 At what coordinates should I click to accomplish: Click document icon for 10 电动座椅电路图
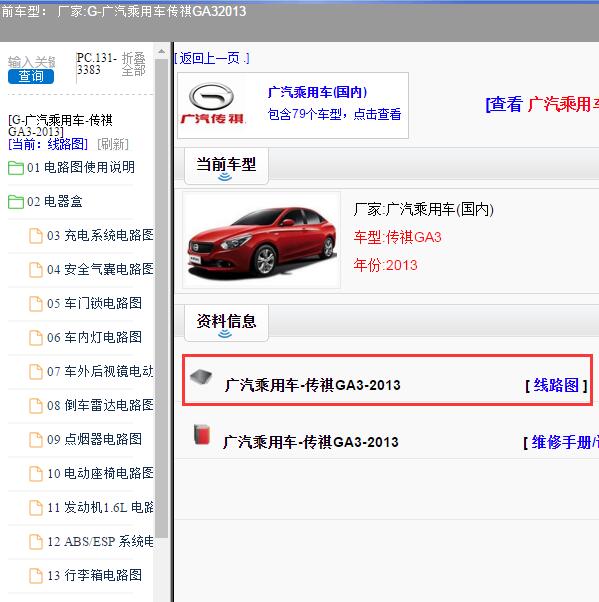(x=36, y=474)
